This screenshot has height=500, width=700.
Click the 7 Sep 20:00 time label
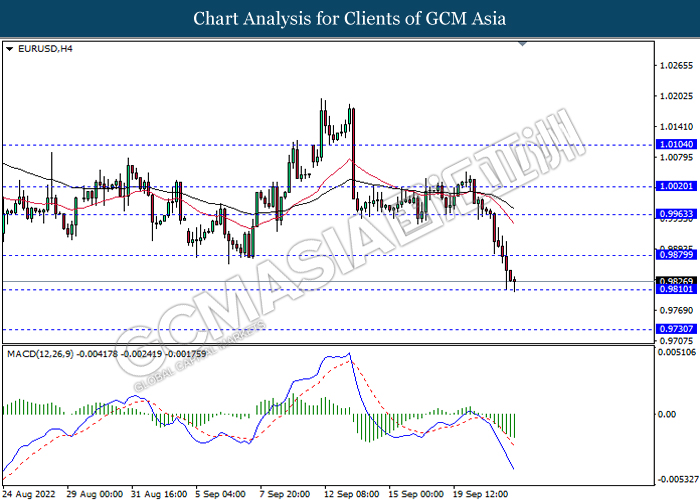point(285,494)
